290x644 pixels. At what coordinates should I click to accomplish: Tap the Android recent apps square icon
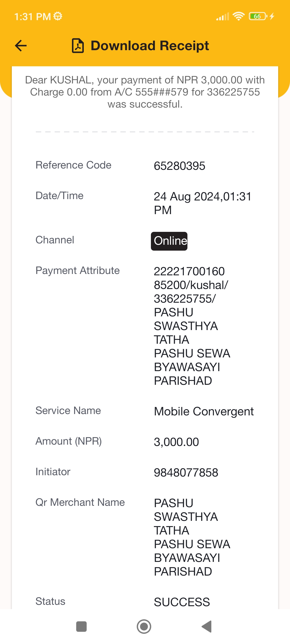point(81,627)
